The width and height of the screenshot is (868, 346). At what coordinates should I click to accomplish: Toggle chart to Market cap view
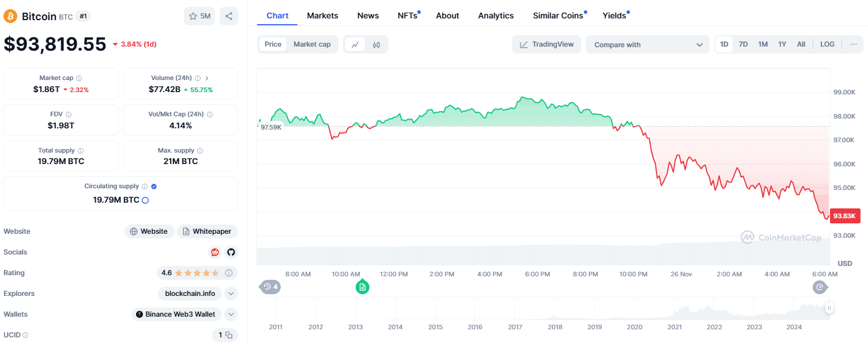312,44
